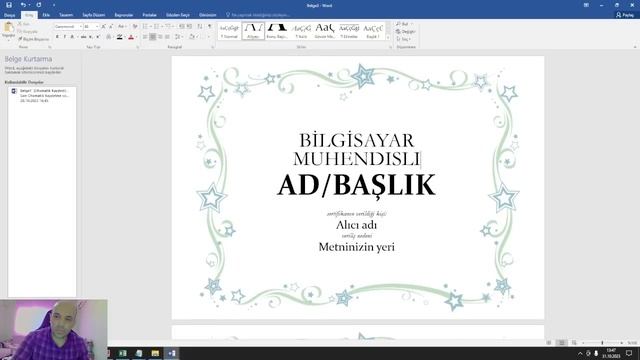This screenshot has height=360, width=640.
Task: Open Excel from the Windows taskbar
Action: tap(122, 353)
